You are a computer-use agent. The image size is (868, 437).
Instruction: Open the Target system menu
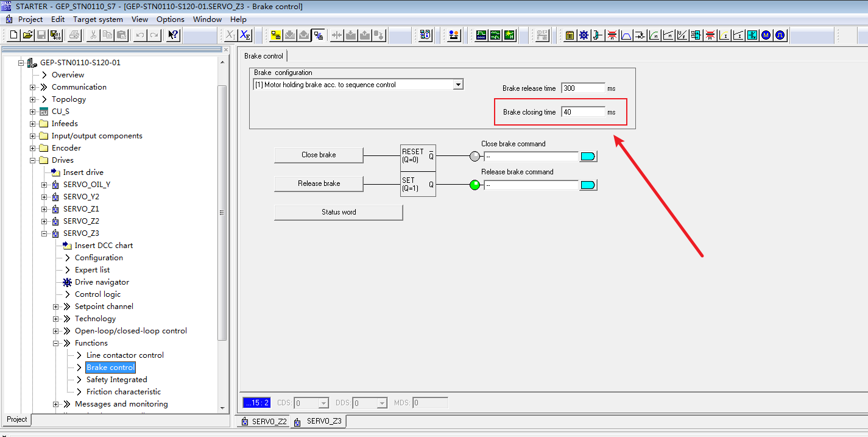(x=97, y=19)
